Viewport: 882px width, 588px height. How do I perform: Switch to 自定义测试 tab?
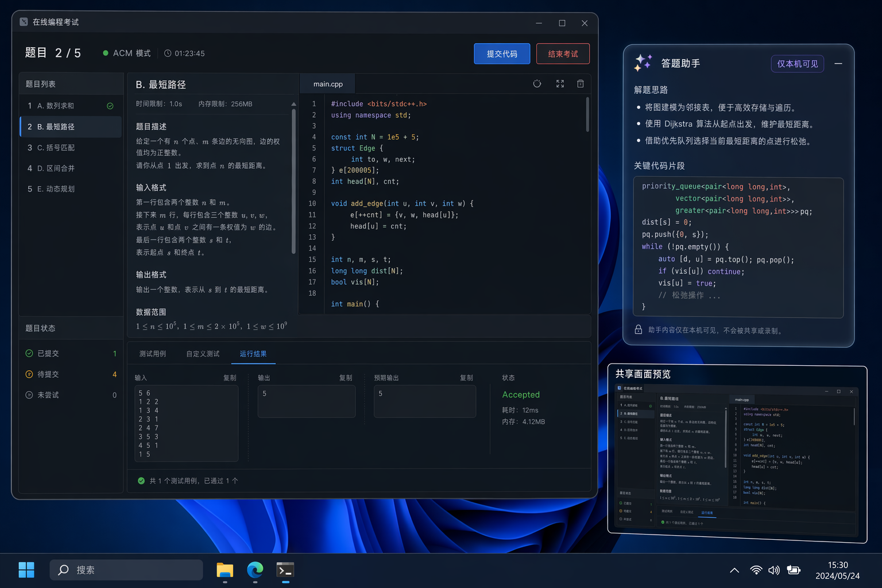(203, 354)
